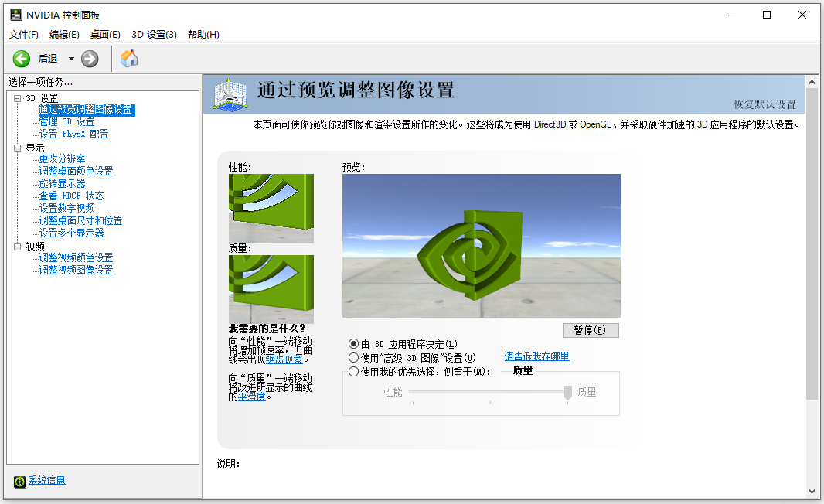Click 恢复默认设置 link
This screenshot has width=824, height=504.
(764, 104)
